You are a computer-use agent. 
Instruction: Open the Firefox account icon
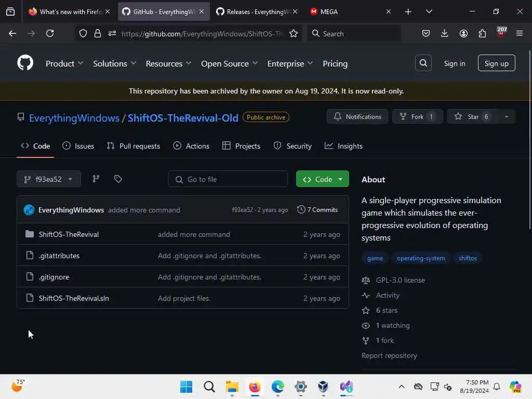463,33
